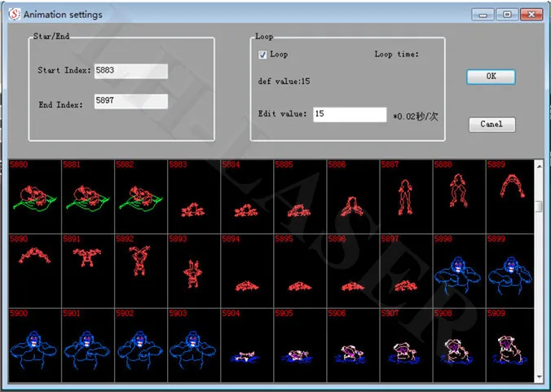Screen dimensions: 551x392
Task: Close the Animation settings window
Action: (531, 15)
